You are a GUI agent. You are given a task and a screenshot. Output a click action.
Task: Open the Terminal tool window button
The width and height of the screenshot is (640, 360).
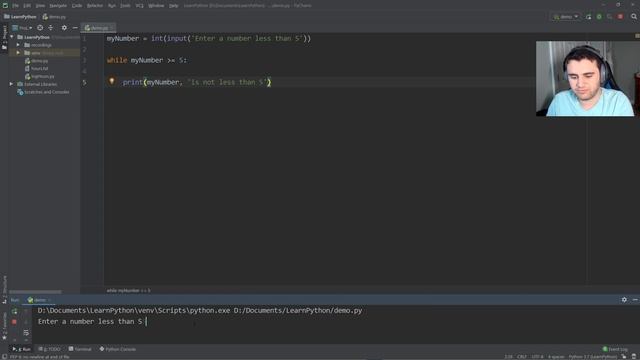pyautogui.click(x=80, y=349)
